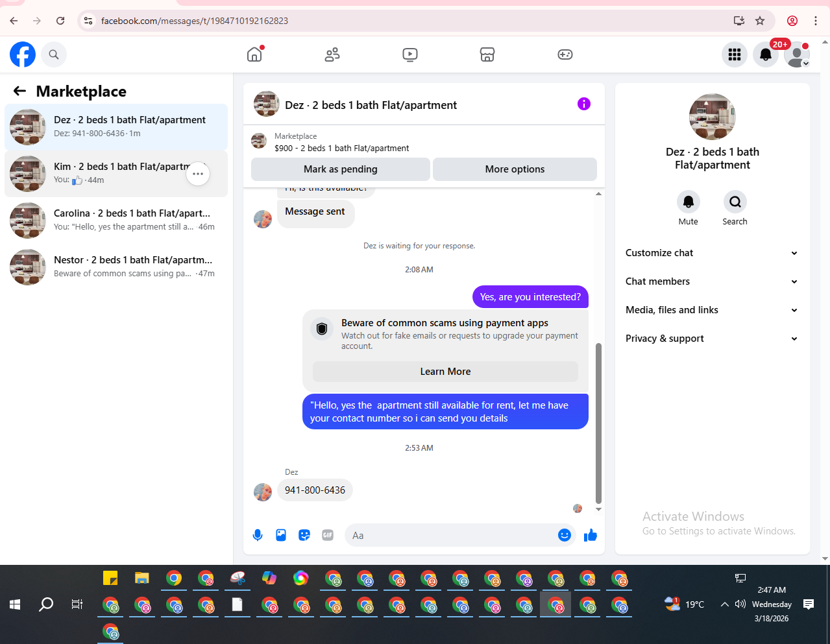Click the 'Yes, are you interested?' bubble
The image size is (830, 644).
[530, 297]
